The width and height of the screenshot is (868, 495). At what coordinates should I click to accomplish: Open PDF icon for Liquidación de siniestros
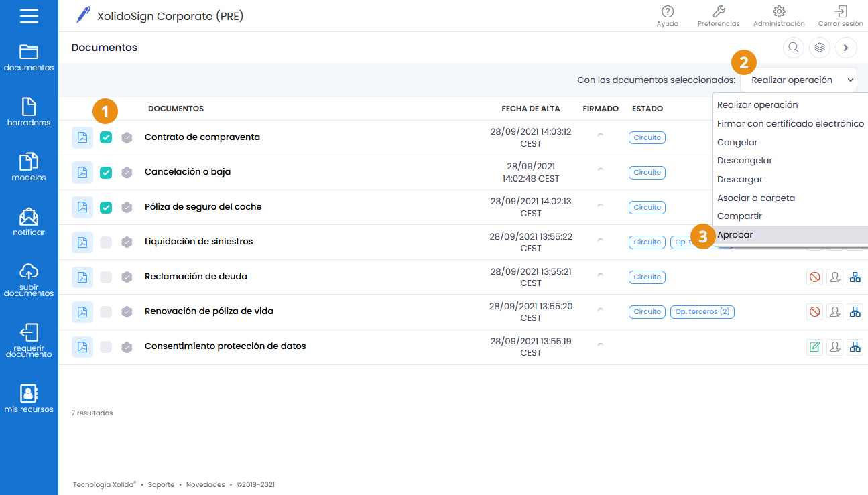(82, 242)
